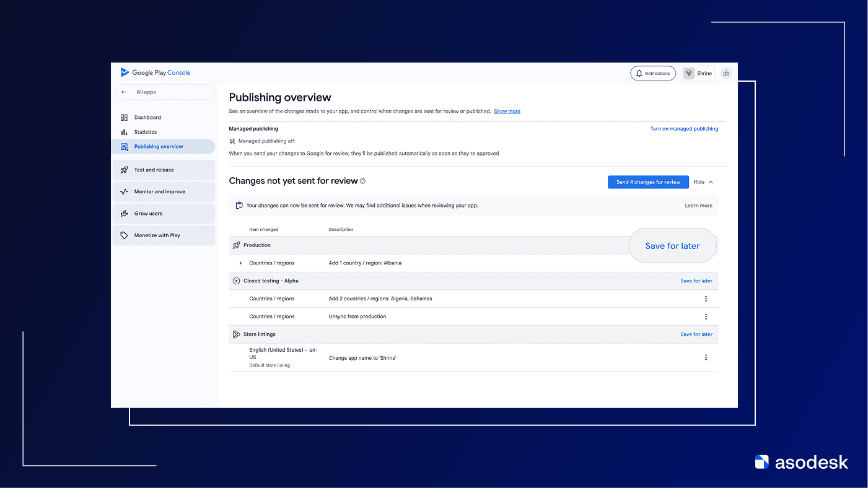Open Notifications bell button
The width and height of the screenshot is (868, 488).
click(652, 73)
